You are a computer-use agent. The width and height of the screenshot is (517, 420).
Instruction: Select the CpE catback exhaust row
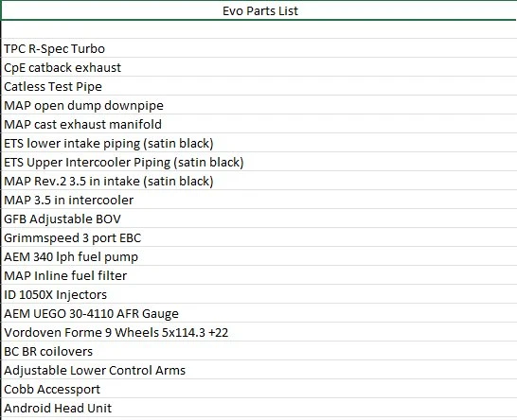259,67
